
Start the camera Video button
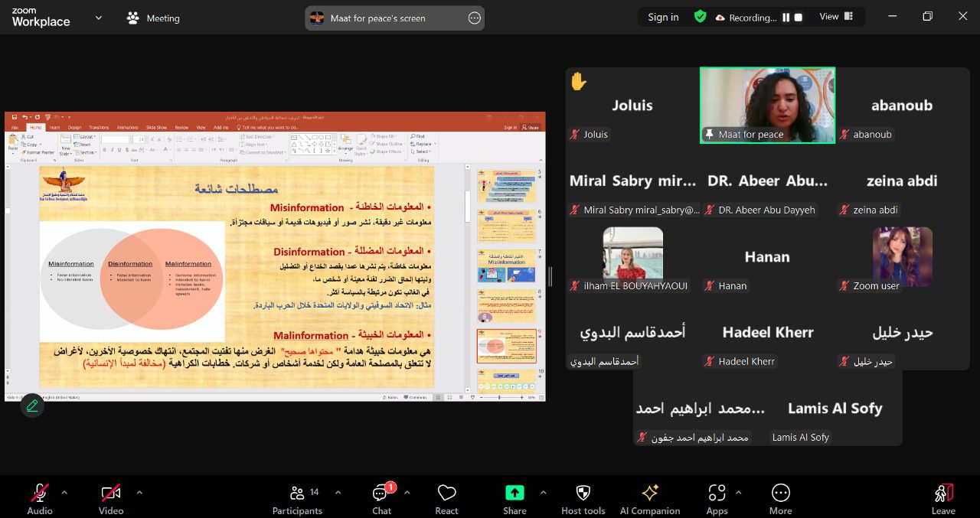111,494
